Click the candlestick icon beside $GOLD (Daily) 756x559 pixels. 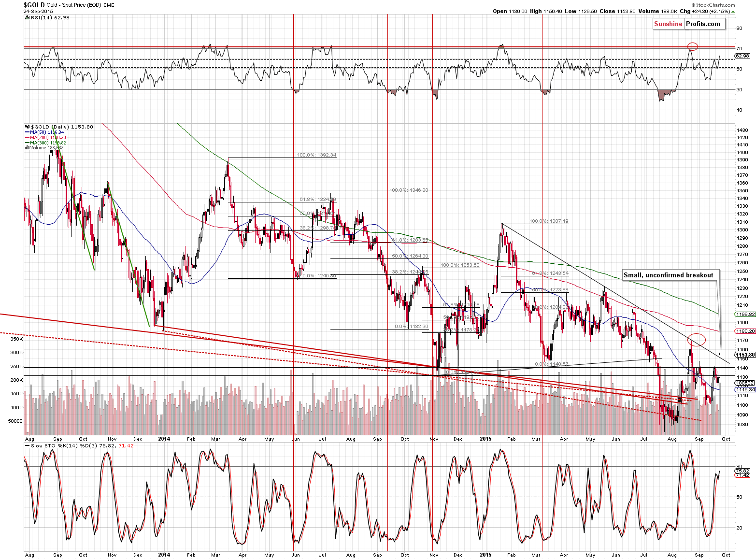[27, 127]
